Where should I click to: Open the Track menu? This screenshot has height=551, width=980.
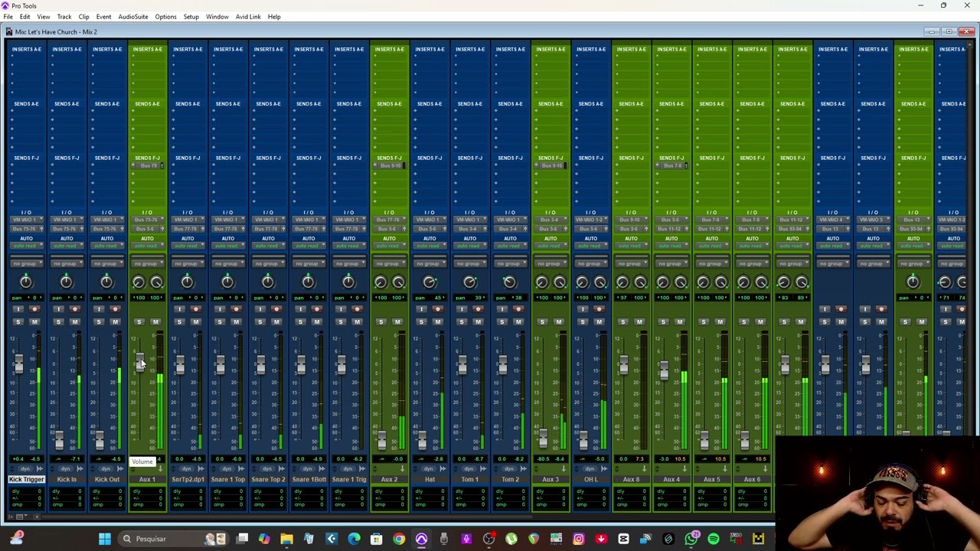pos(64,17)
